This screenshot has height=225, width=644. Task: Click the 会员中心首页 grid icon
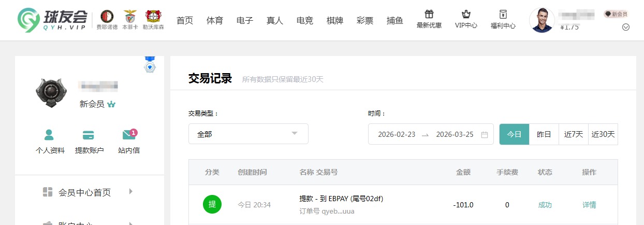(x=48, y=192)
